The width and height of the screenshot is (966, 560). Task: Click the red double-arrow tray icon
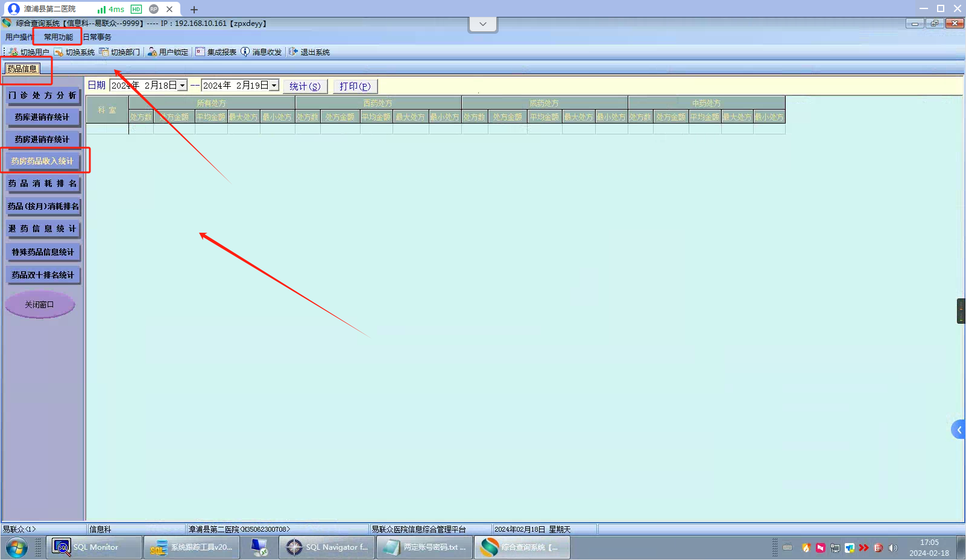coord(864,548)
